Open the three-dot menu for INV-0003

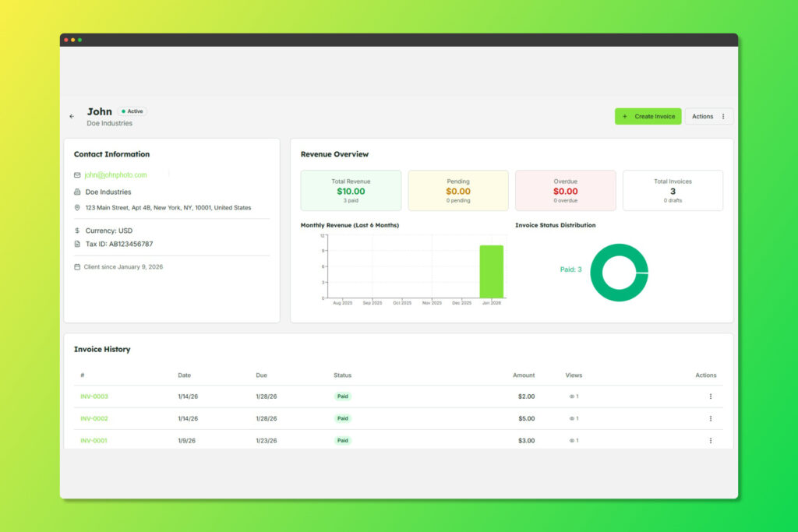(x=711, y=396)
